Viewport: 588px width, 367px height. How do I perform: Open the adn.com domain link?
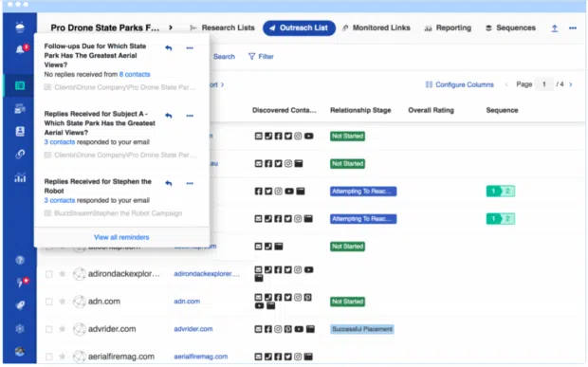187,302
